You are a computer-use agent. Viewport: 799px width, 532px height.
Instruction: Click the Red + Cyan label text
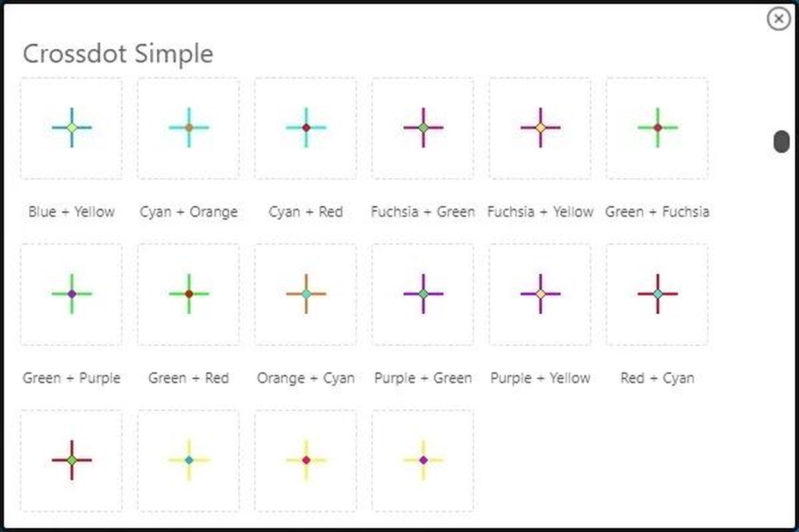(x=657, y=378)
